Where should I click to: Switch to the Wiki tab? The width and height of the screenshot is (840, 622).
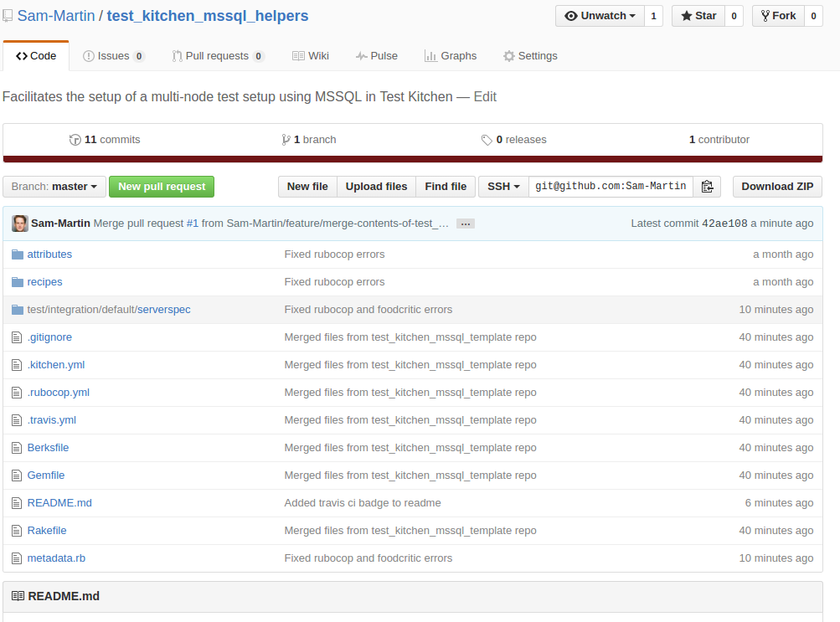311,55
